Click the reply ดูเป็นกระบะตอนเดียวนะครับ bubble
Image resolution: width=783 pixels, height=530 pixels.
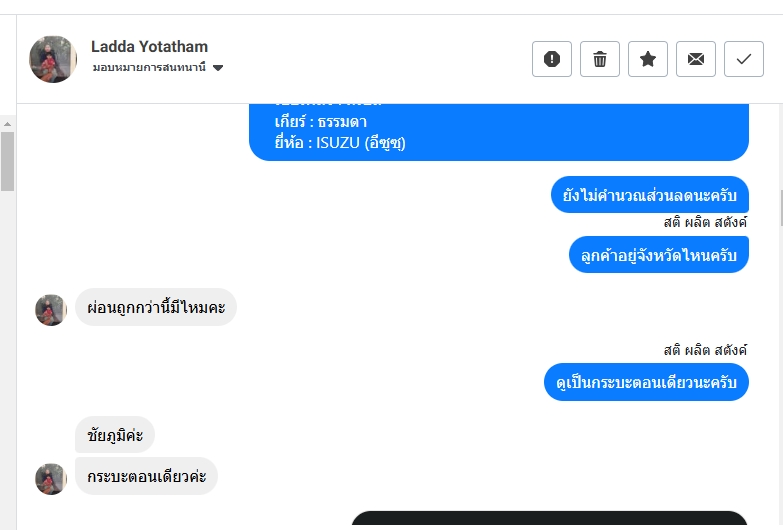[646, 382]
